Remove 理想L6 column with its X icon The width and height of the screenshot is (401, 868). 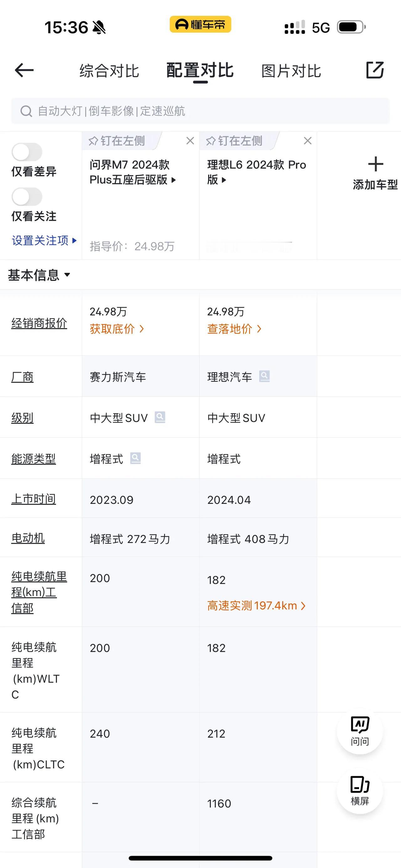(308, 141)
